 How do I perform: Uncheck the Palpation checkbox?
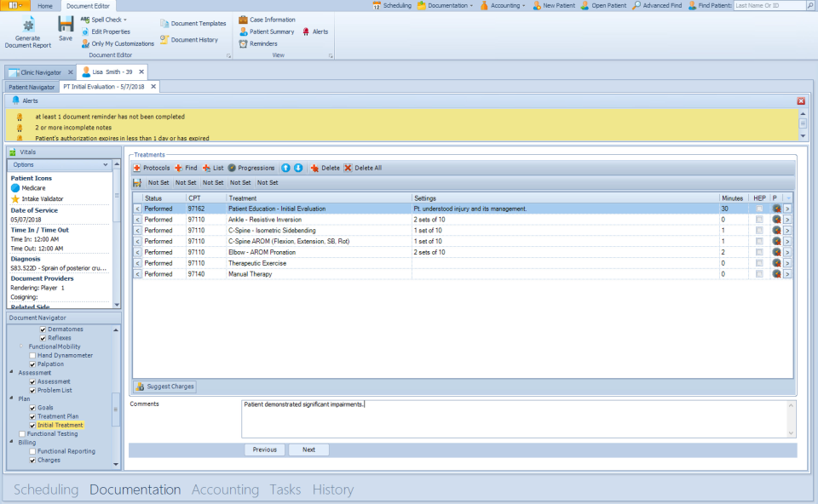point(32,362)
